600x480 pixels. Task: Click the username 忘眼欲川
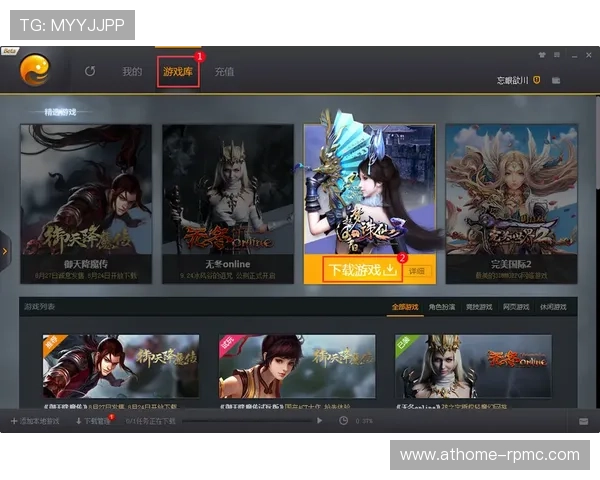click(512, 80)
